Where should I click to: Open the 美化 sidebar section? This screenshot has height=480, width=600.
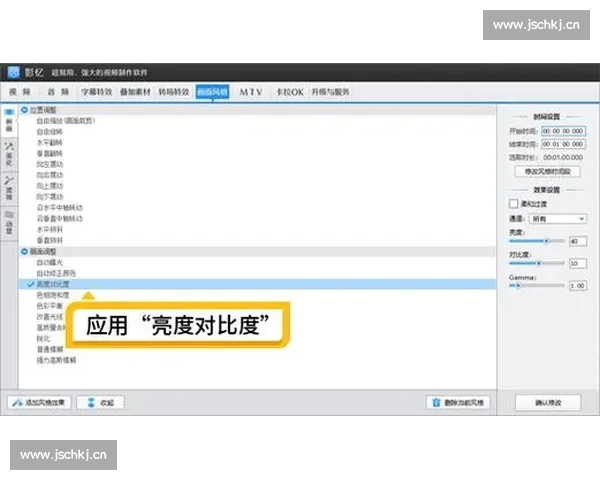pyautogui.click(x=9, y=154)
